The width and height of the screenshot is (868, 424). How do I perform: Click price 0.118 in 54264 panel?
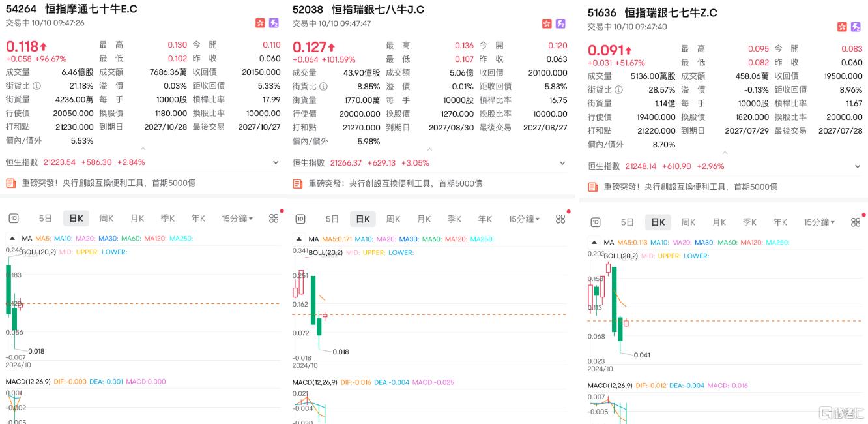pos(22,46)
